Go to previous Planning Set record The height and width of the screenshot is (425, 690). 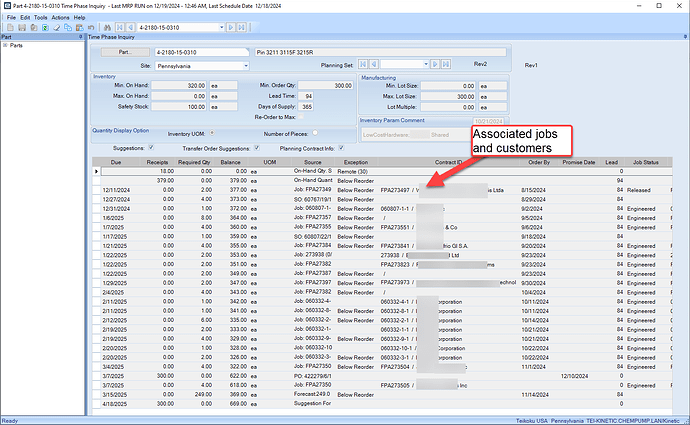point(374,64)
